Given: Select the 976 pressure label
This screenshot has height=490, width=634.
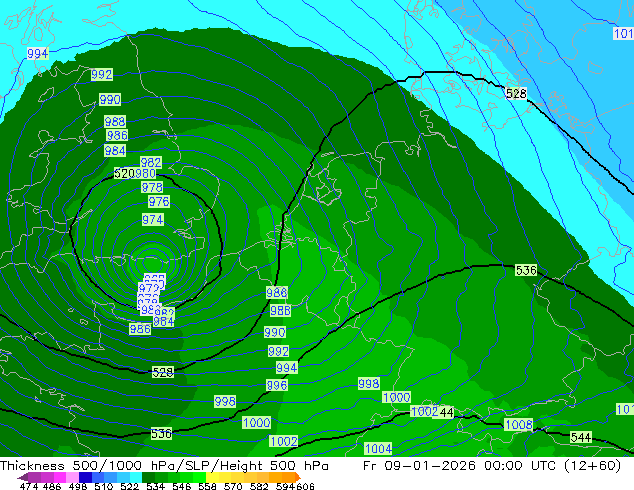Looking at the screenshot, I should (x=158, y=202).
